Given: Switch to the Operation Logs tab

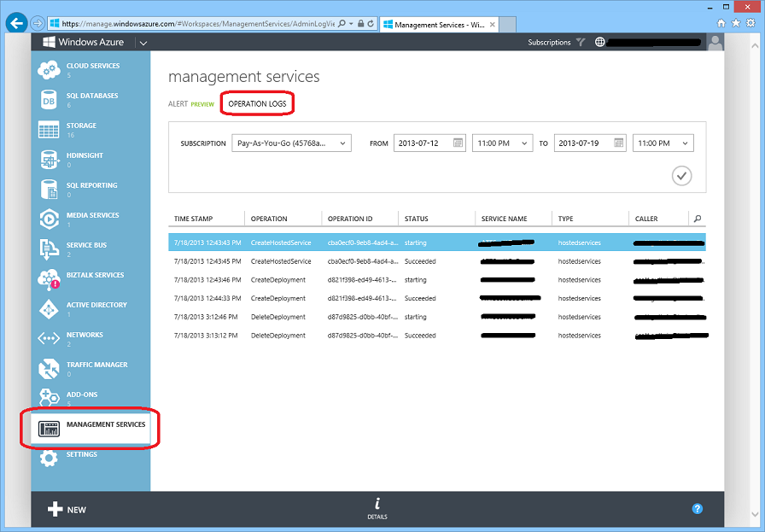Looking at the screenshot, I should pos(258,103).
